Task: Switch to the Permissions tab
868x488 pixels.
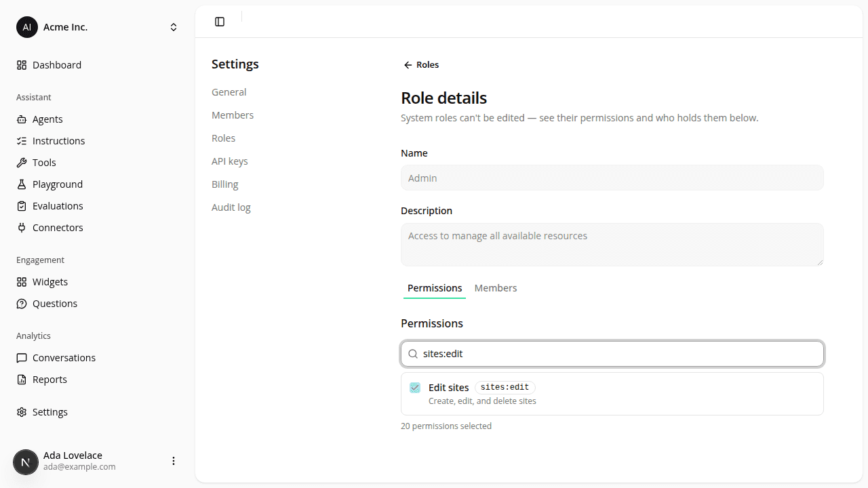Action: (435, 288)
